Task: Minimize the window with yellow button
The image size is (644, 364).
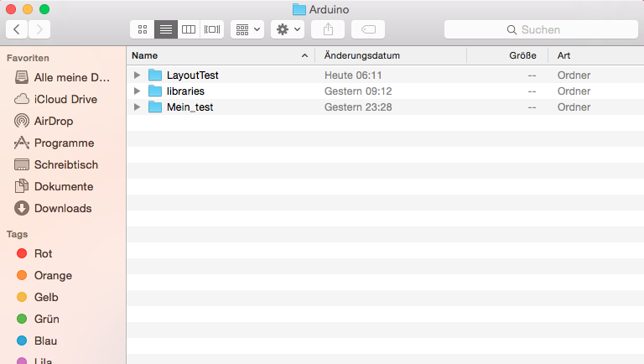Action: click(28, 9)
